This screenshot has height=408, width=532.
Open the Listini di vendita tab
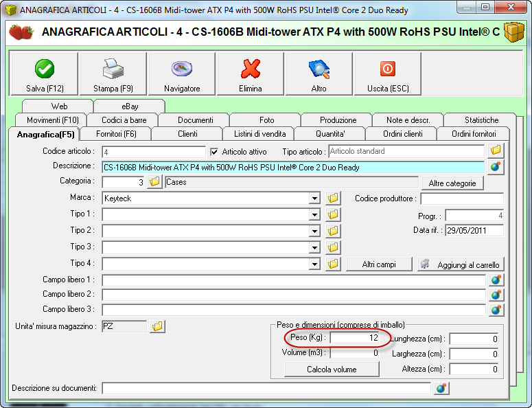(x=259, y=134)
